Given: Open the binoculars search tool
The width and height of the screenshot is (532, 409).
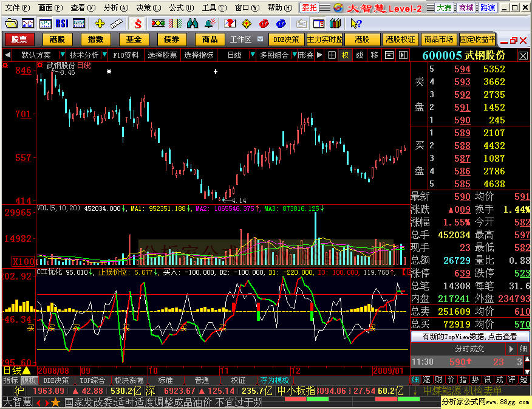Looking at the screenshot, I should coord(193,24).
